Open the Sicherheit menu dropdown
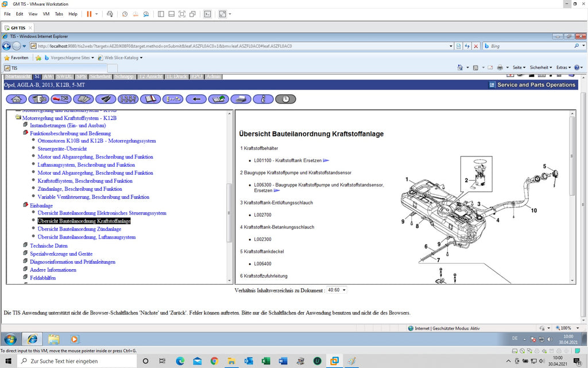The width and height of the screenshot is (588, 368). pos(541,68)
